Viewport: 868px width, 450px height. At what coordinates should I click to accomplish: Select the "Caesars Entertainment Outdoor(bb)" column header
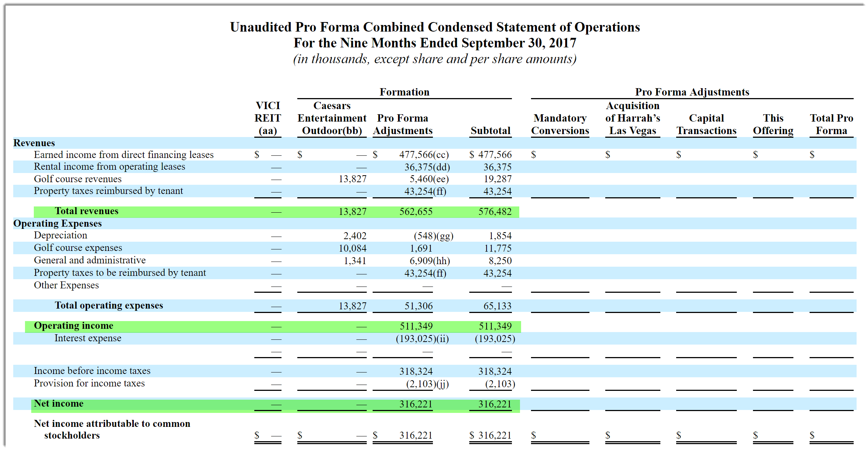coord(331,118)
